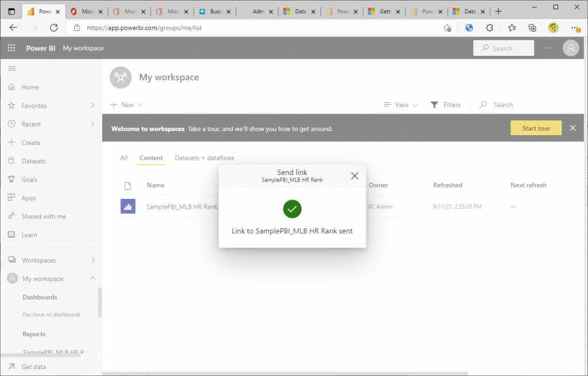Sort by the Refreshed column header

point(448,185)
